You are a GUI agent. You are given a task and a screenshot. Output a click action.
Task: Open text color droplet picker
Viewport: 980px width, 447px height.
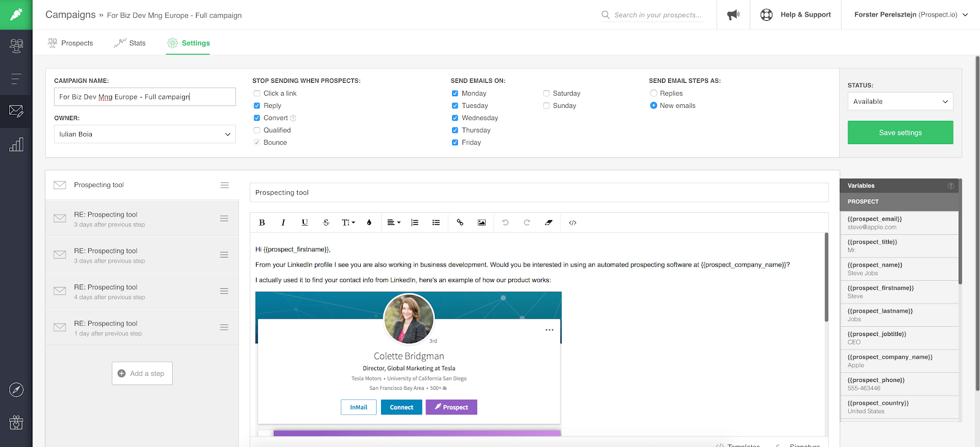point(369,223)
